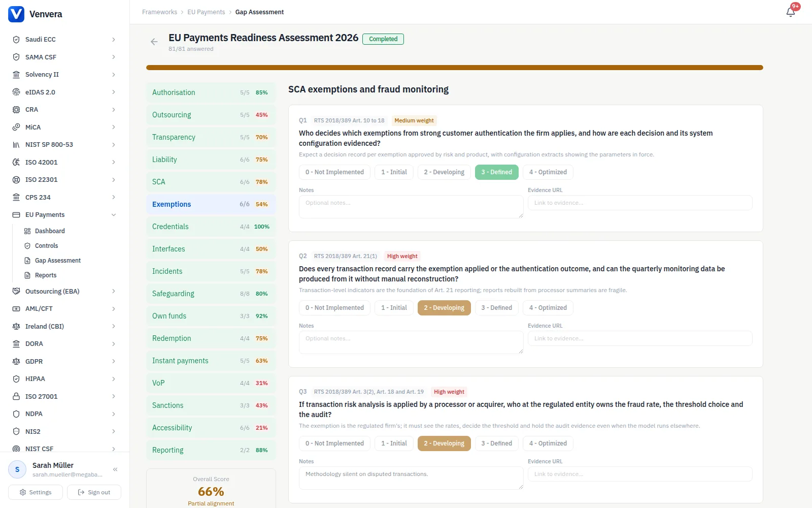Click the assessment completion progress bar
812x508 pixels.
click(x=455, y=68)
